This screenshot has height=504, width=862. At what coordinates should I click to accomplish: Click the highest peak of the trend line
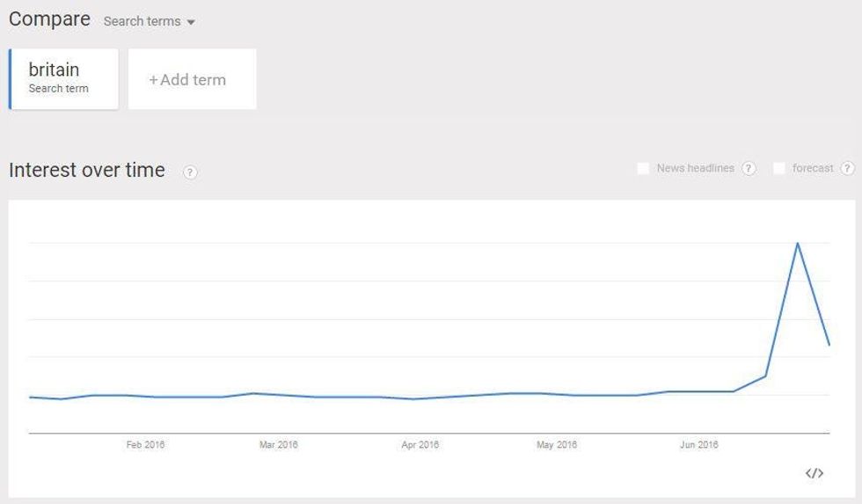coord(797,243)
